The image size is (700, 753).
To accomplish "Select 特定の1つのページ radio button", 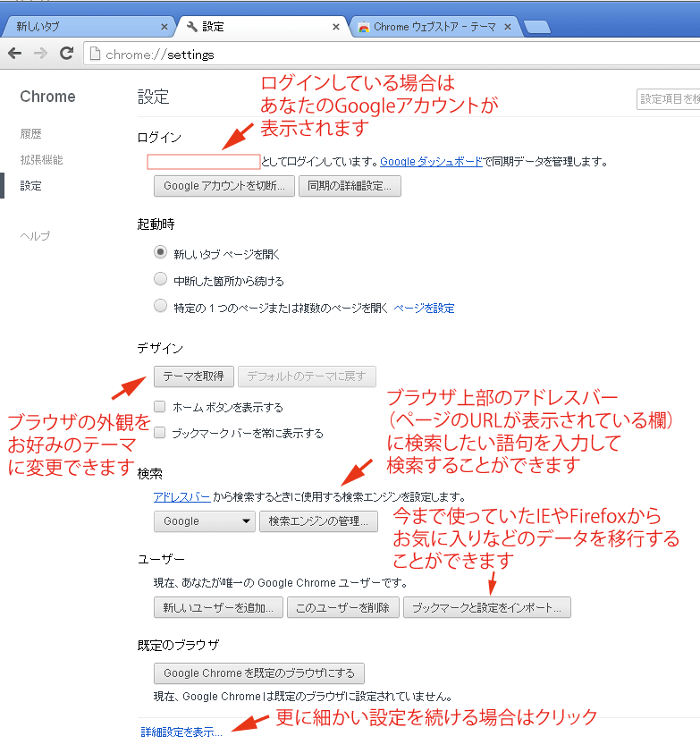I will coord(160,306).
